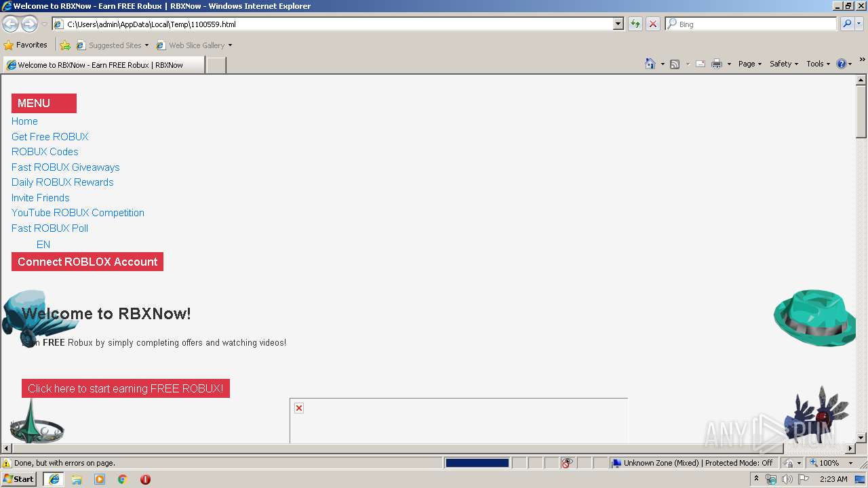Expand the Help dropdown arrow
The height and width of the screenshot is (488, 868).
point(850,64)
